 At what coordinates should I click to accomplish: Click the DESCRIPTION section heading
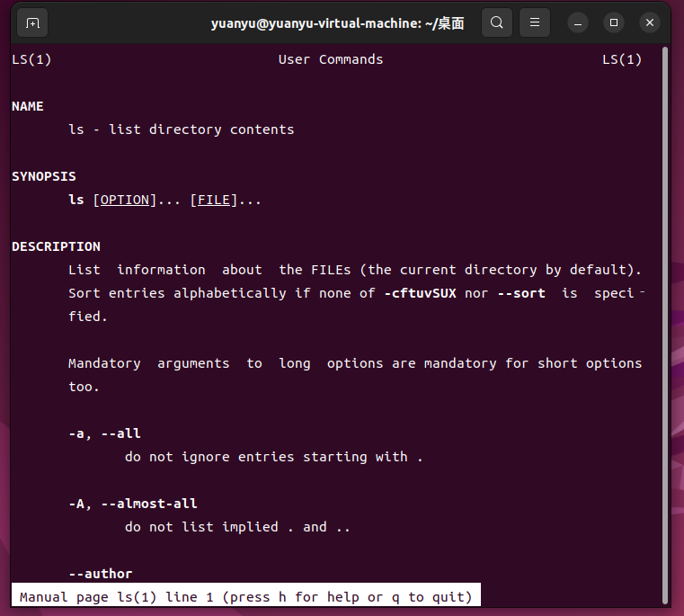pos(56,246)
